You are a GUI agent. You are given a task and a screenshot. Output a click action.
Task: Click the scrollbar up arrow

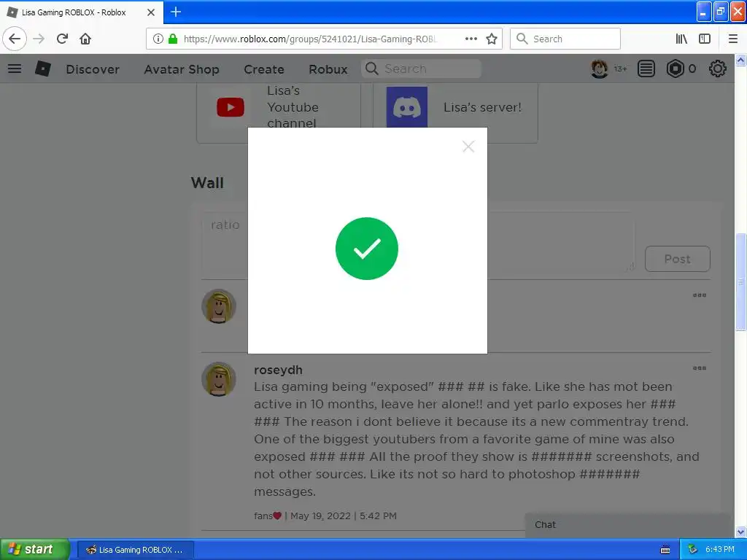pos(740,60)
